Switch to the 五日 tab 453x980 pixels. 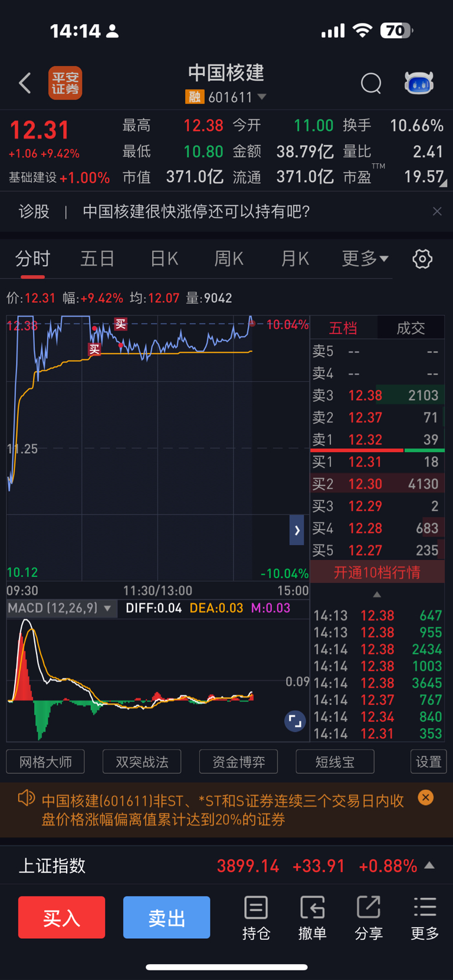(97, 259)
